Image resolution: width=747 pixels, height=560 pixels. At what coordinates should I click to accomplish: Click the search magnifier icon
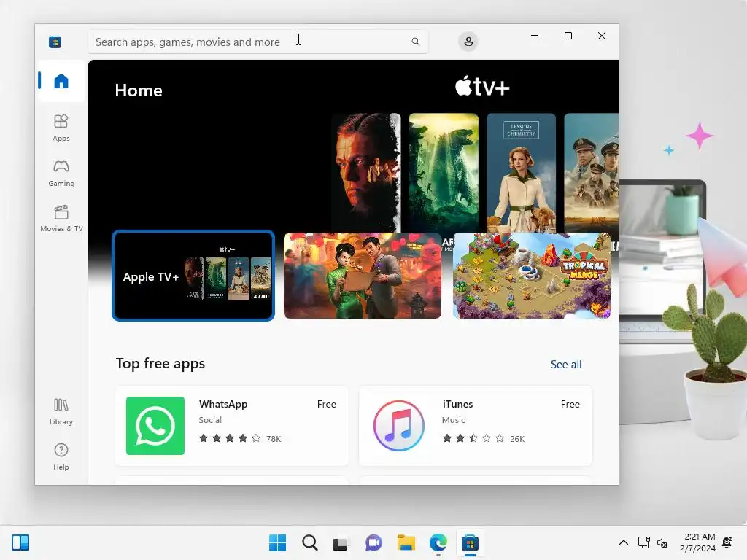pos(415,42)
